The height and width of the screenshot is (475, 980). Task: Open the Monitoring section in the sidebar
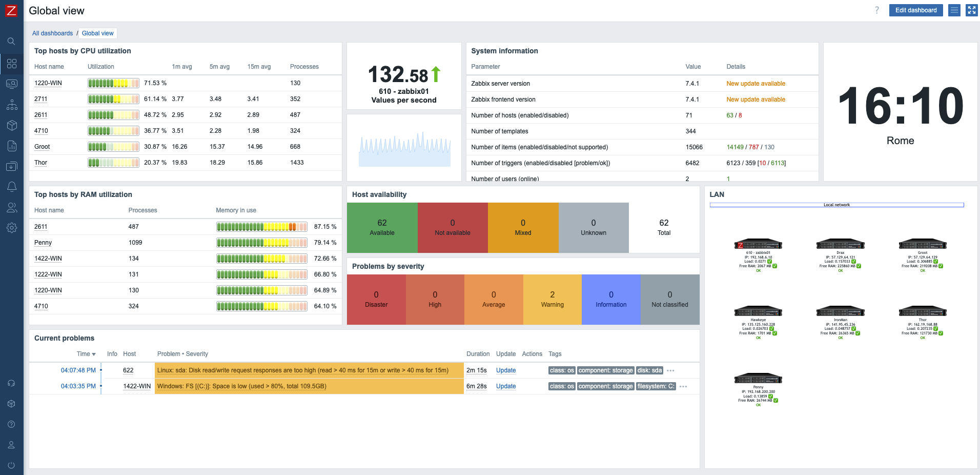(x=11, y=84)
